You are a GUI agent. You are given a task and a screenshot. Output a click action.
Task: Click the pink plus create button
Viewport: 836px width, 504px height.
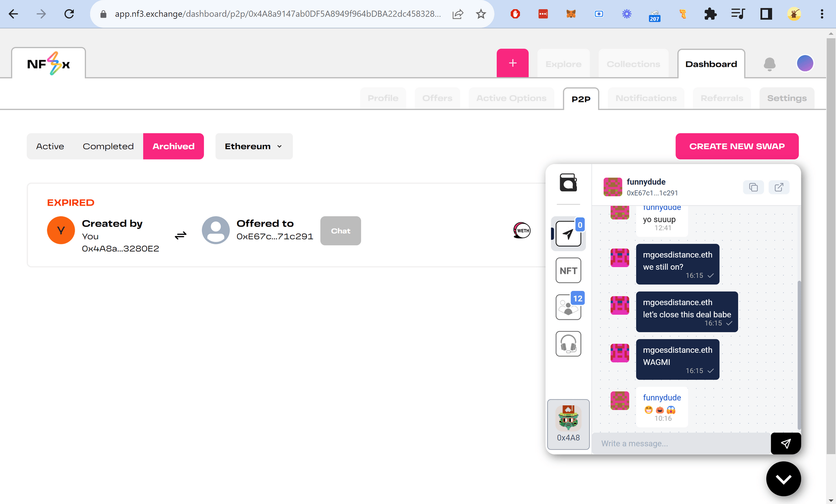point(512,63)
